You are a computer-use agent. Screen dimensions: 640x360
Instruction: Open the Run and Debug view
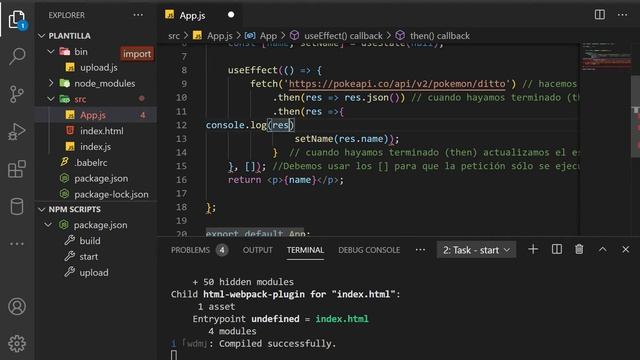[x=17, y=131]
